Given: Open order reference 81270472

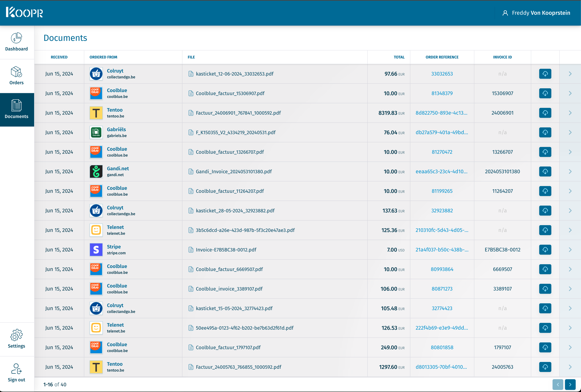Looking at the screenshot, I should (442, 152).
